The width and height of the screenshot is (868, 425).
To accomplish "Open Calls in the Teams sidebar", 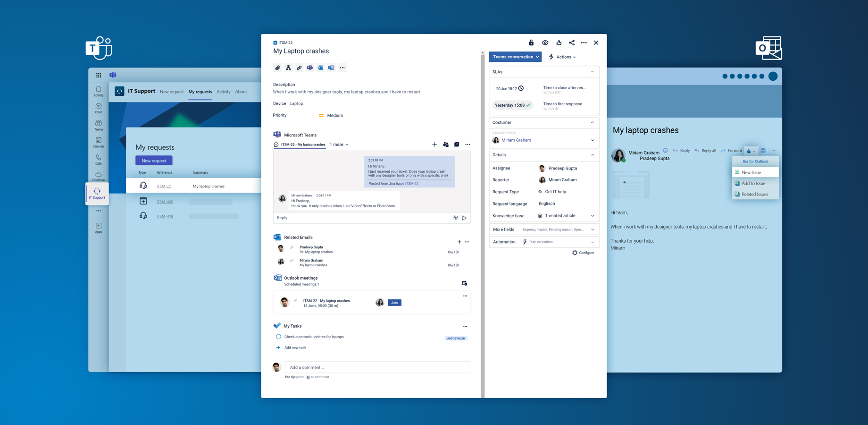I will [99, 160].
